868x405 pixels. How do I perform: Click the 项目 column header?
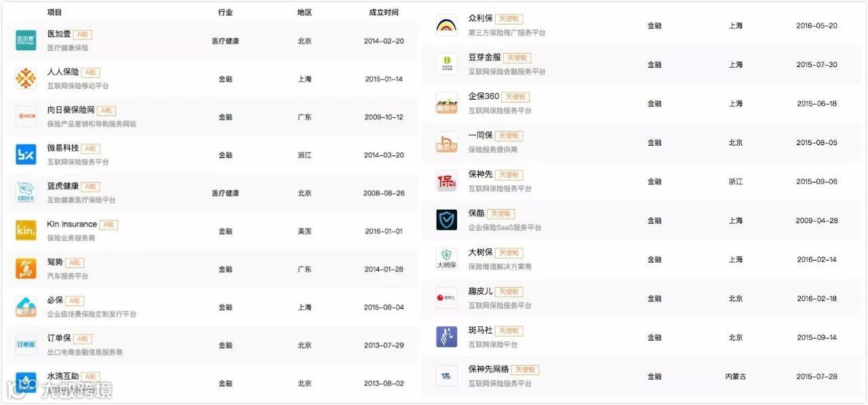pyautogui.click(x=55, y=12)
